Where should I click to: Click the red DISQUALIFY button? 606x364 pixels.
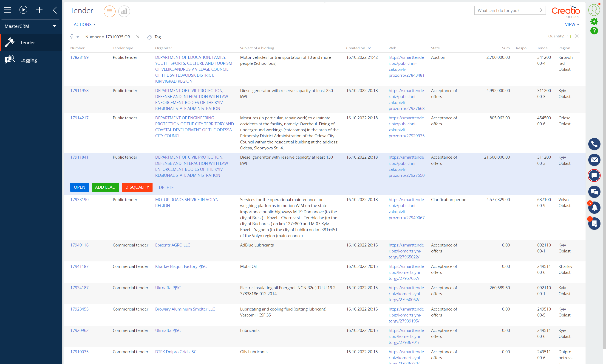point(137,188)
